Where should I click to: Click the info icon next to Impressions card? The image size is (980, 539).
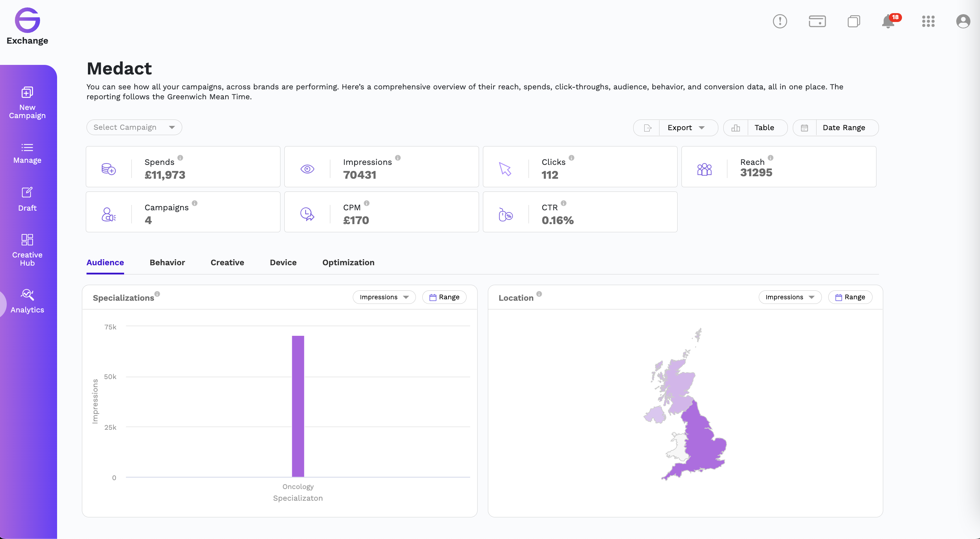tap(398, 158)
